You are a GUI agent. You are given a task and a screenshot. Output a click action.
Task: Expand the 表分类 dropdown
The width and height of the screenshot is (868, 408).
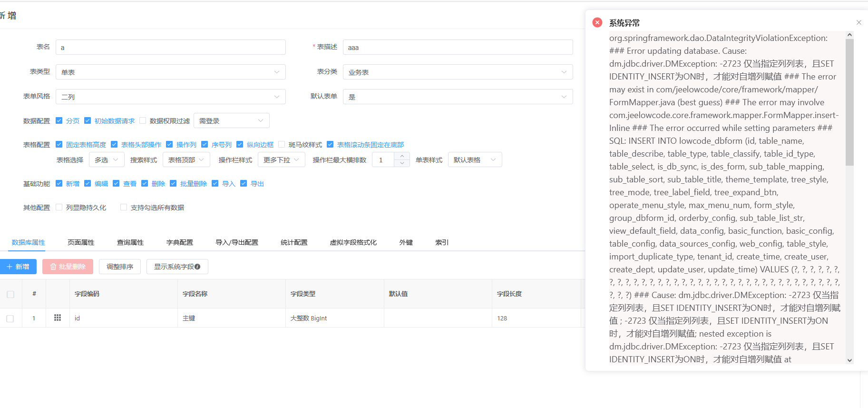click(x=458, y=72)
